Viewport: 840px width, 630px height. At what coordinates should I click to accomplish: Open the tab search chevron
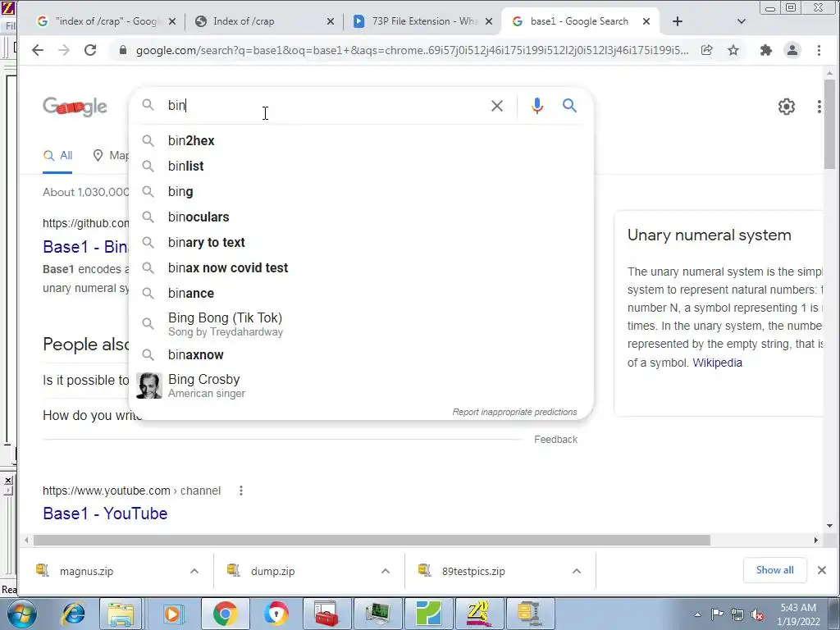pyautogui.click(x=741, y=21)
